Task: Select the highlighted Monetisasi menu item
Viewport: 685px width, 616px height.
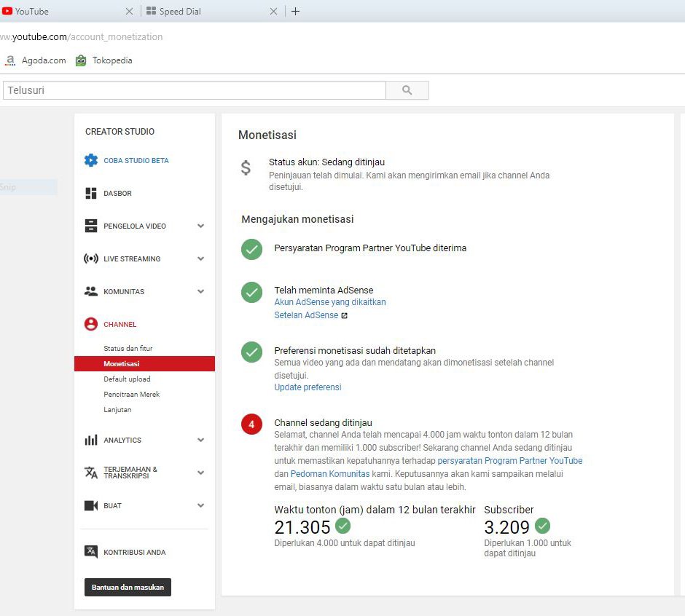Action: [144, 363]
